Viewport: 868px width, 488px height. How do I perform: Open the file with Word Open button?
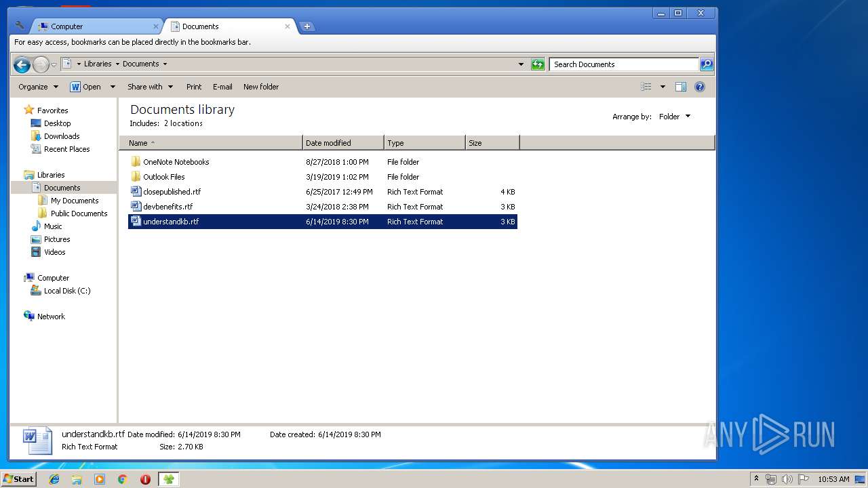coord(86,87)
